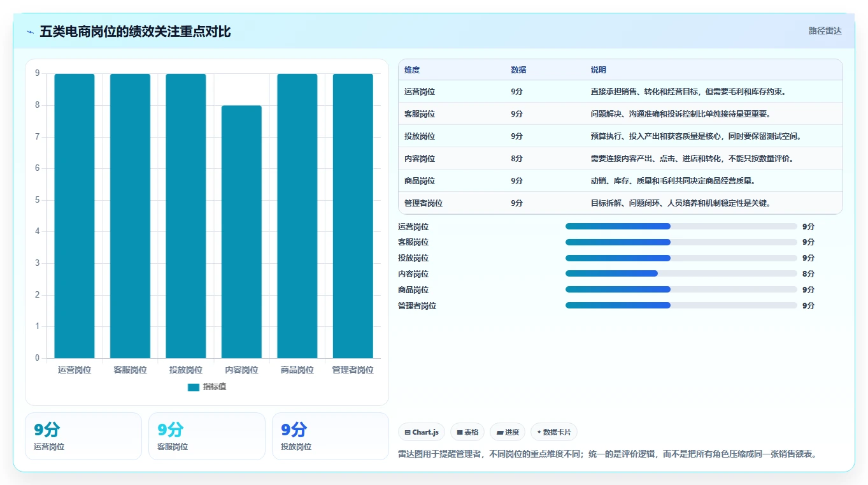Screen dimensions: 868x485
Task: Click the 路径雷达 label in header
Action: point(825,31)
